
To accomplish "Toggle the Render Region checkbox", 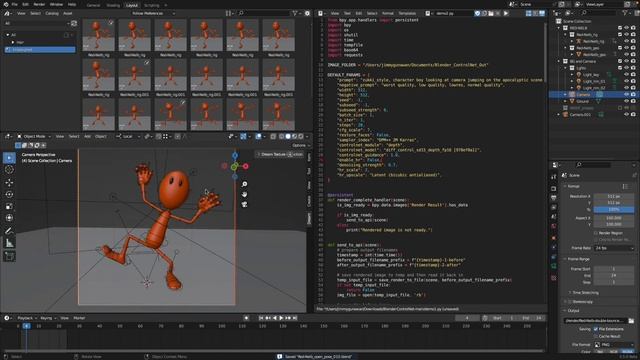I will (x=596, y=233).
